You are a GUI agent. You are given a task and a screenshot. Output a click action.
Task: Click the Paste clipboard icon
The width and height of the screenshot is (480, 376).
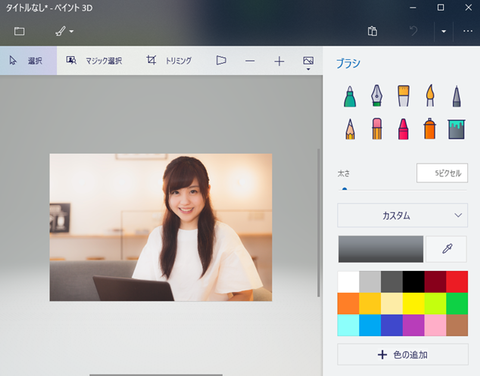click(x=372, y=31)
